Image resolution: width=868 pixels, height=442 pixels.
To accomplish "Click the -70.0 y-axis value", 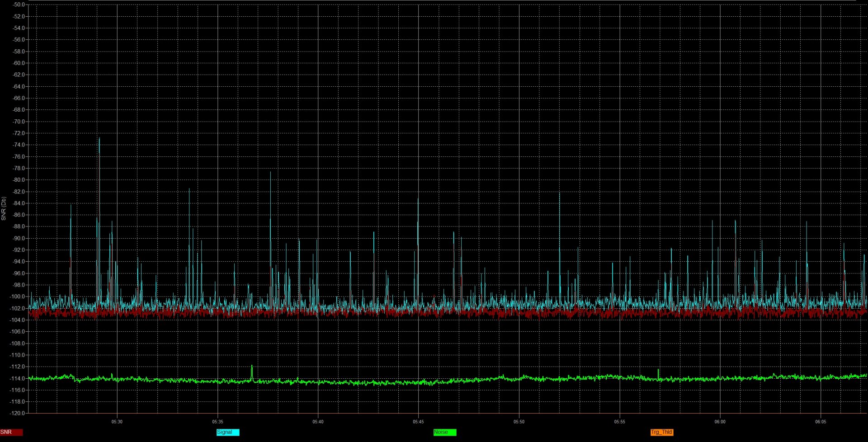I will pos(18,122).
